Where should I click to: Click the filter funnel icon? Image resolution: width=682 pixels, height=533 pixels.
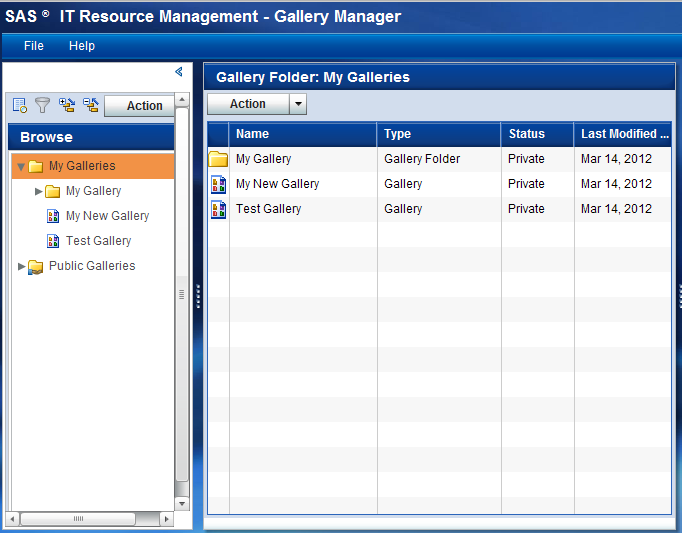tap(43, 105)
